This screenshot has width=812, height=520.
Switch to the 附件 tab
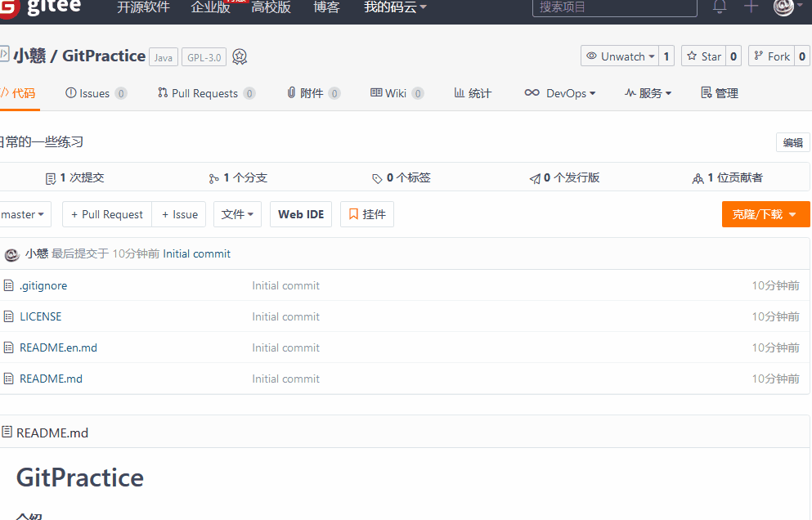(x=313, y=93)
